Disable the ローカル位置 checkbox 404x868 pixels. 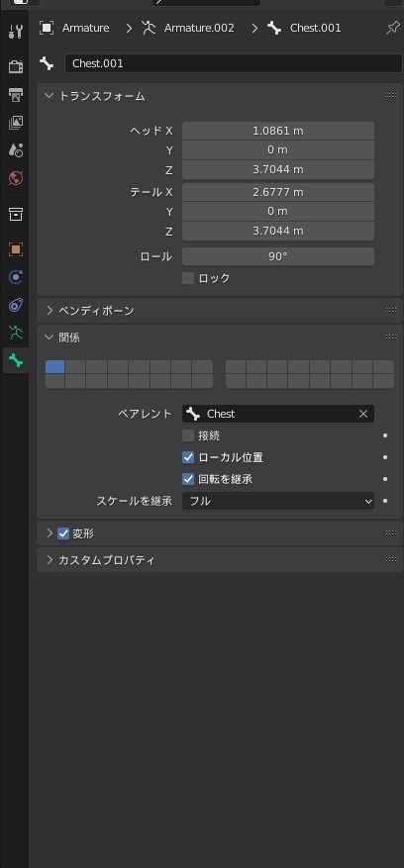[x=188, y=457]
